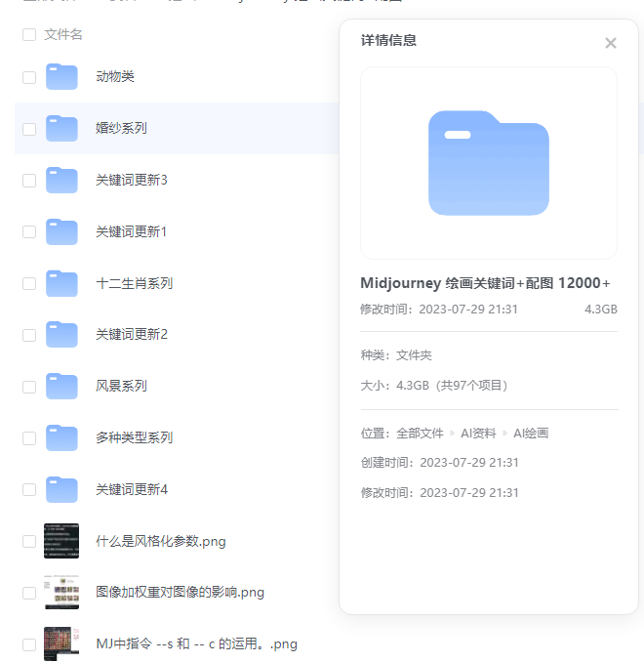Viewport: 644px width, 663px height.
Task: Open the 动物类 folder icon
Action: (61, 76)
